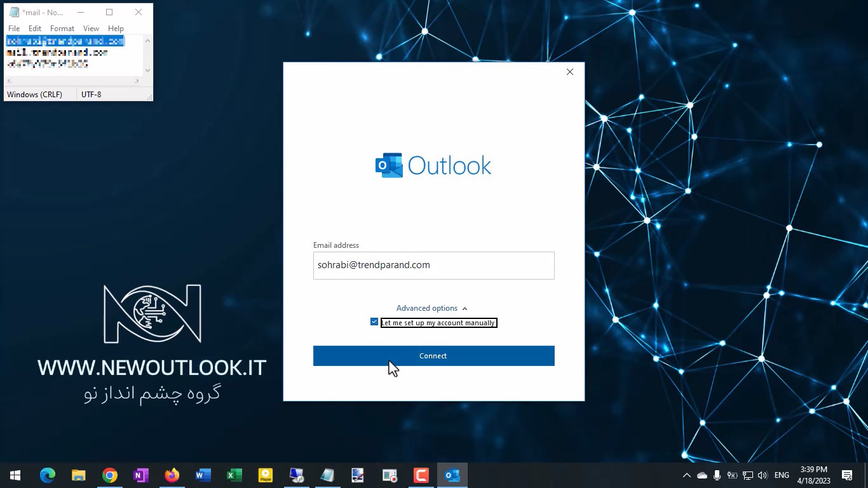
Task: Open the Action Center notifications icon
Action: coord(847,475)
